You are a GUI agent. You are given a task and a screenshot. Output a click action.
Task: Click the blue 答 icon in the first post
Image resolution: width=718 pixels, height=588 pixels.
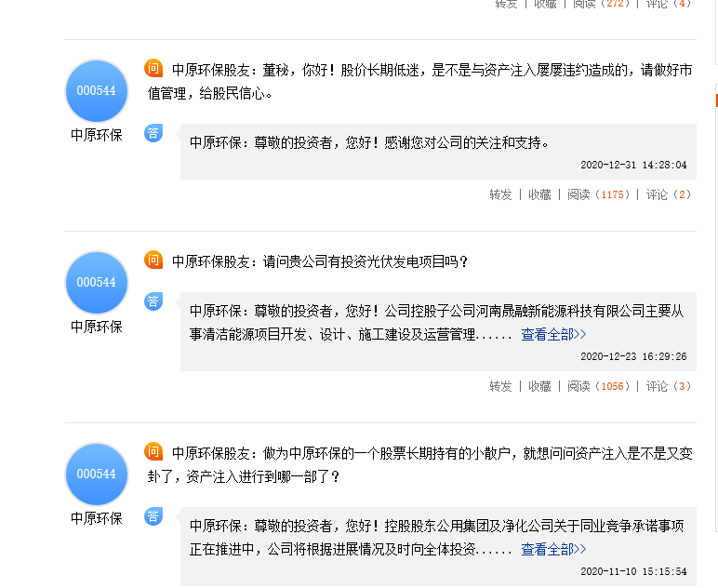[153, 133]
